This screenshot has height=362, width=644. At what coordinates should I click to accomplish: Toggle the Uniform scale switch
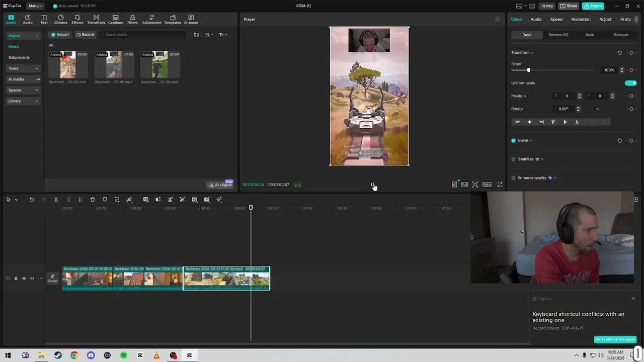click(630, 83)
